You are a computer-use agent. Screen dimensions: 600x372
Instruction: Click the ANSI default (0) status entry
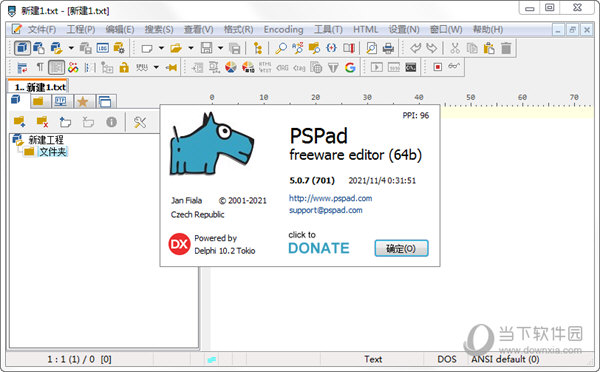(x=505, y=359)
